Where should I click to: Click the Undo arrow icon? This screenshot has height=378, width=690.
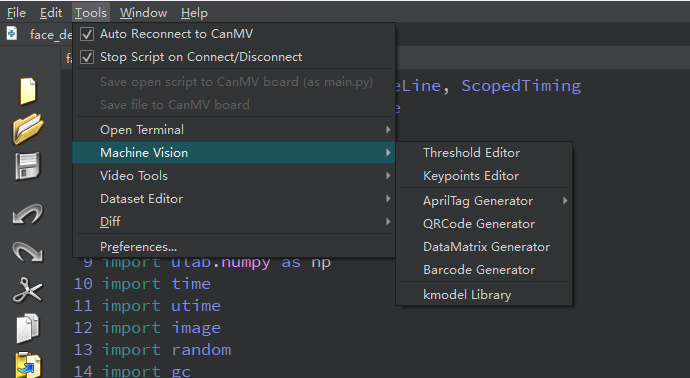(28, 214)
